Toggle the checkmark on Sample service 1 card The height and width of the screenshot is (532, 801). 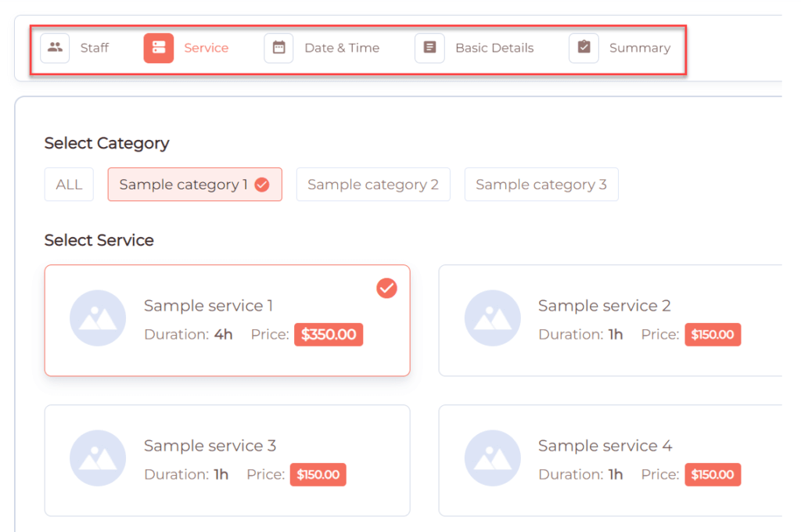(386, 288)
